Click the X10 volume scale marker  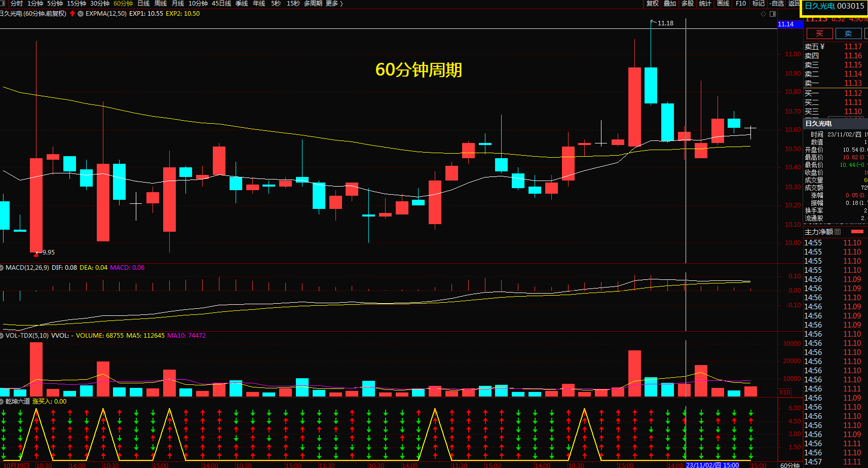pos(784,392)
